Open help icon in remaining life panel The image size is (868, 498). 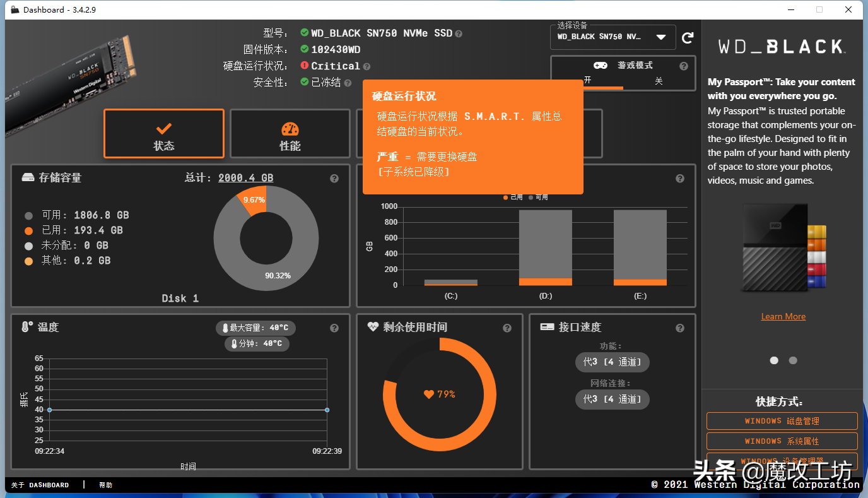click(507, 328)
